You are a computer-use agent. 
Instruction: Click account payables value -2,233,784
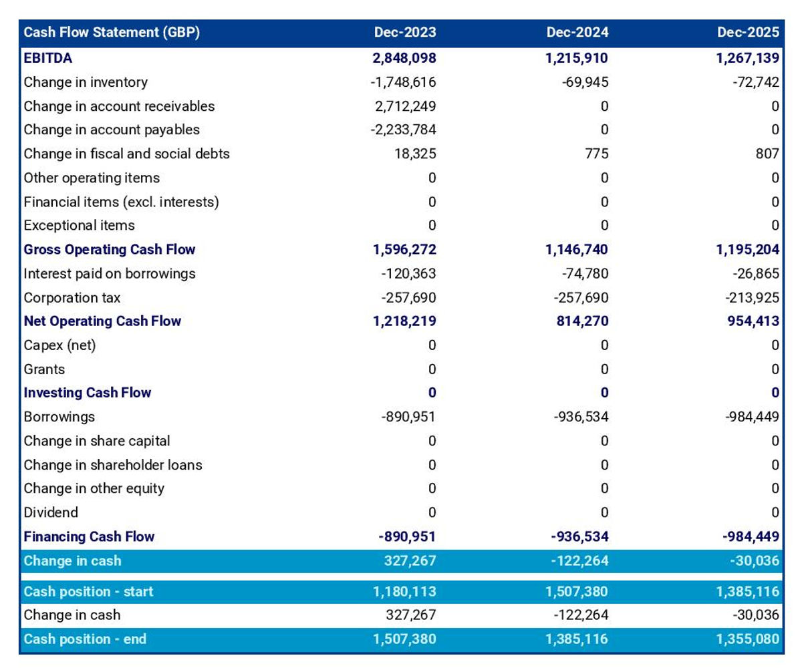pyautogui.click(x=403, y=130)
